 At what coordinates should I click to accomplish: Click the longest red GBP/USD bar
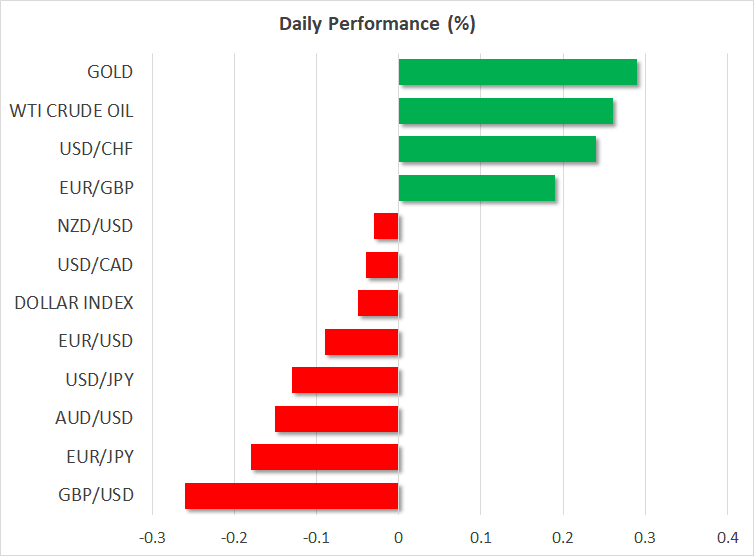click(292, 496)
